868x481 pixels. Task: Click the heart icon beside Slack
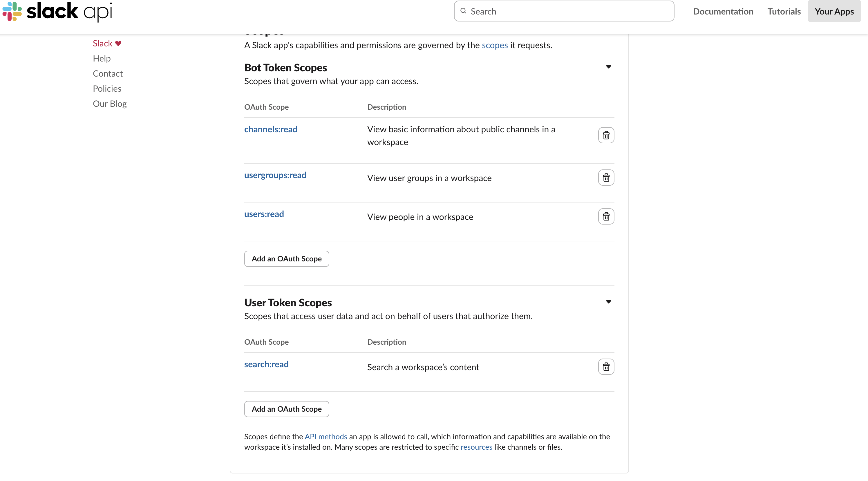118,44
